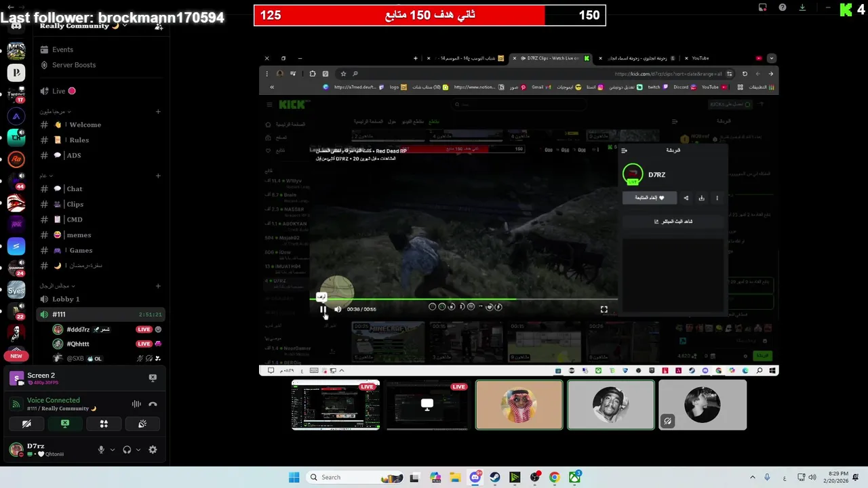Viewport: 868px width, 488px height.
Task: Open Steam from the taskbar
Action: click(x=495, y=477)
